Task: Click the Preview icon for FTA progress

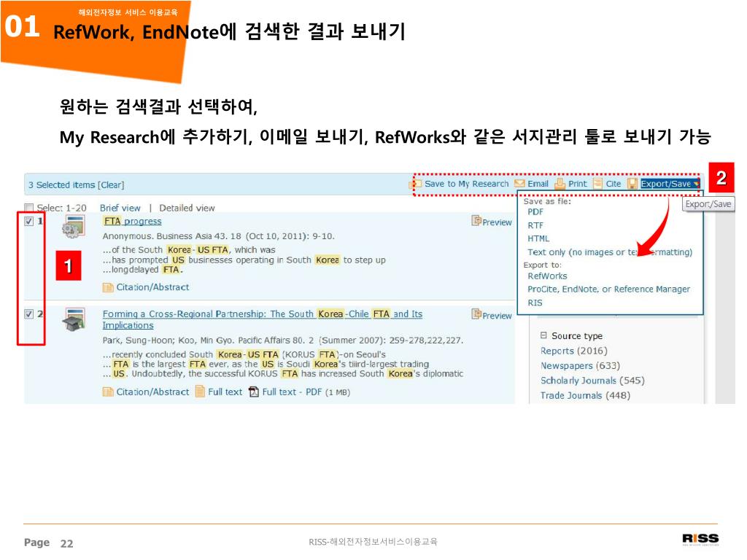Action: (476, 220)
